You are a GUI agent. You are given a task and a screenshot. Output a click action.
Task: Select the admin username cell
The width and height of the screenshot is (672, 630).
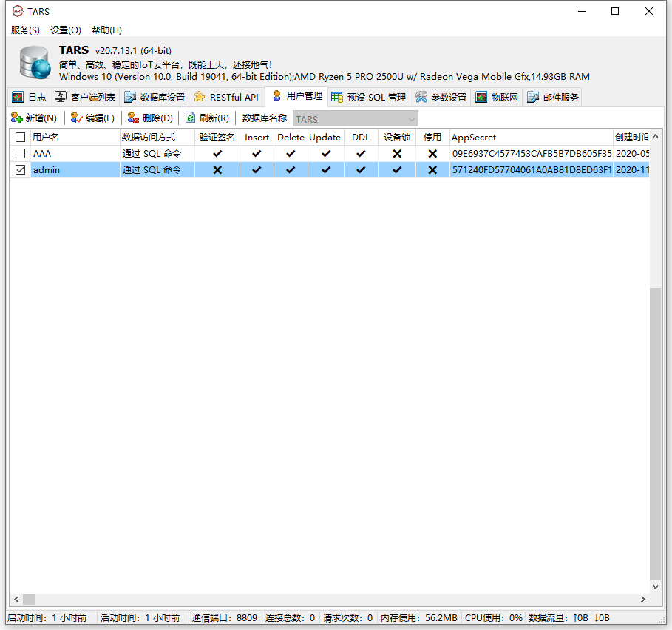75,170
